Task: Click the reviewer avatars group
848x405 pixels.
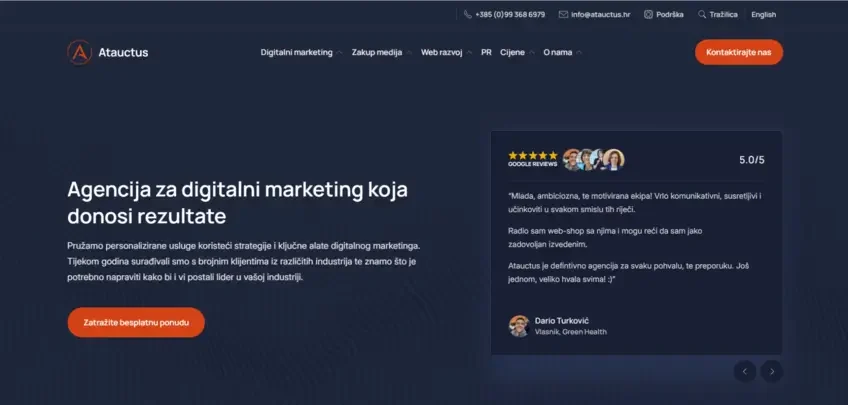Action: pyautogui.click(x=593, y=160)
